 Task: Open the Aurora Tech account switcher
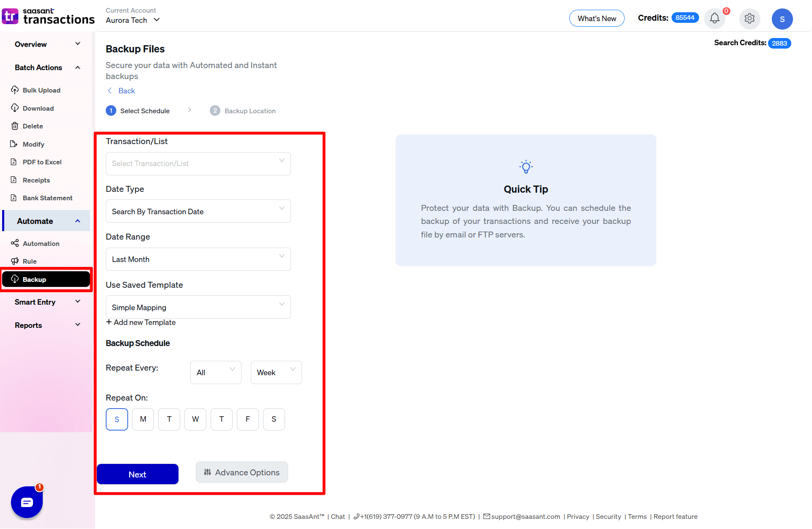coord(133,20)
